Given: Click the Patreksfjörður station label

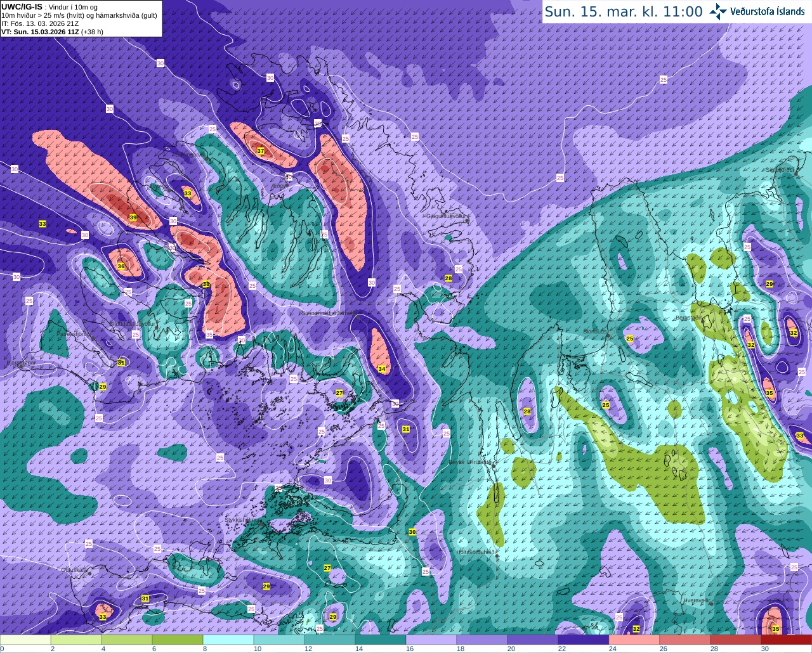Looking at the screenshot, I should [75, 333].
